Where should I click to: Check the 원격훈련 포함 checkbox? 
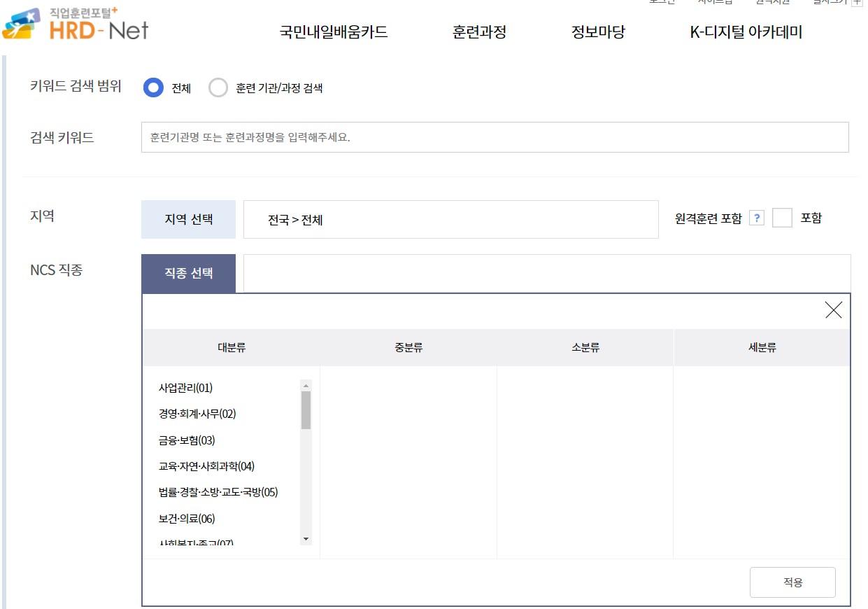[782, 218]
